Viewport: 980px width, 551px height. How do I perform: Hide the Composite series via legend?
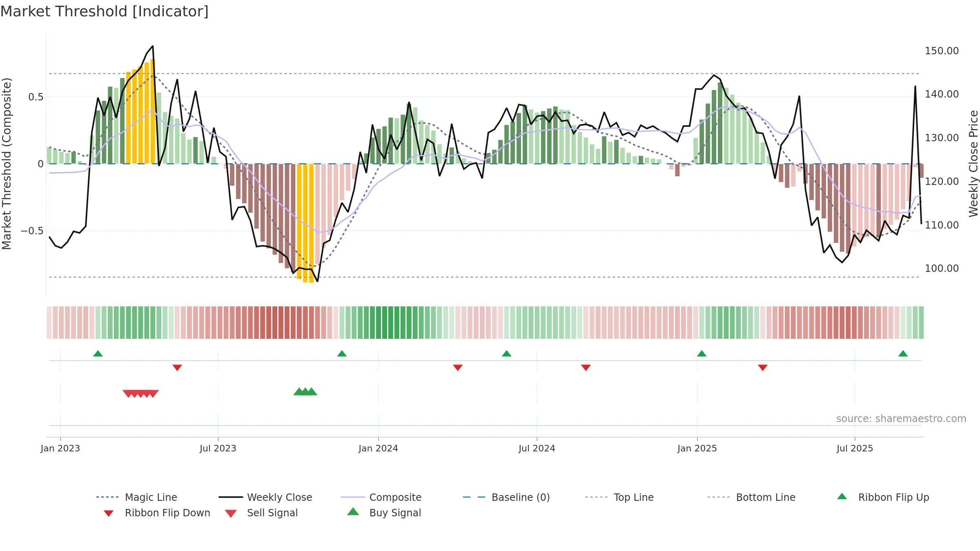coord(381,497)
